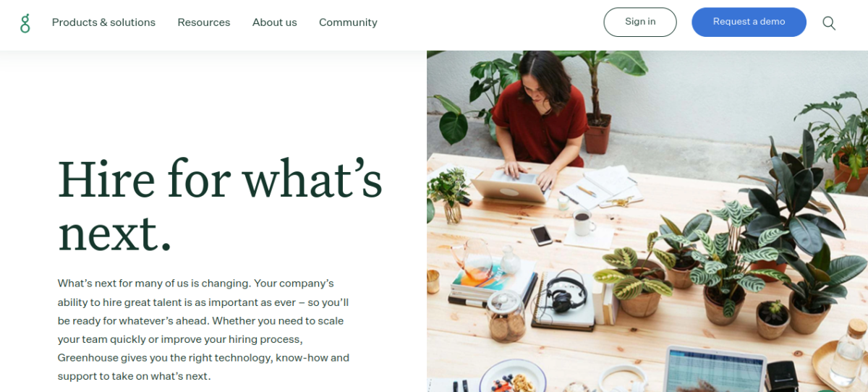This screenshot has height=392, width=868.
Task: Click the smartphone lying on the table
Action: pyautogui.click(x=541, y=235)
